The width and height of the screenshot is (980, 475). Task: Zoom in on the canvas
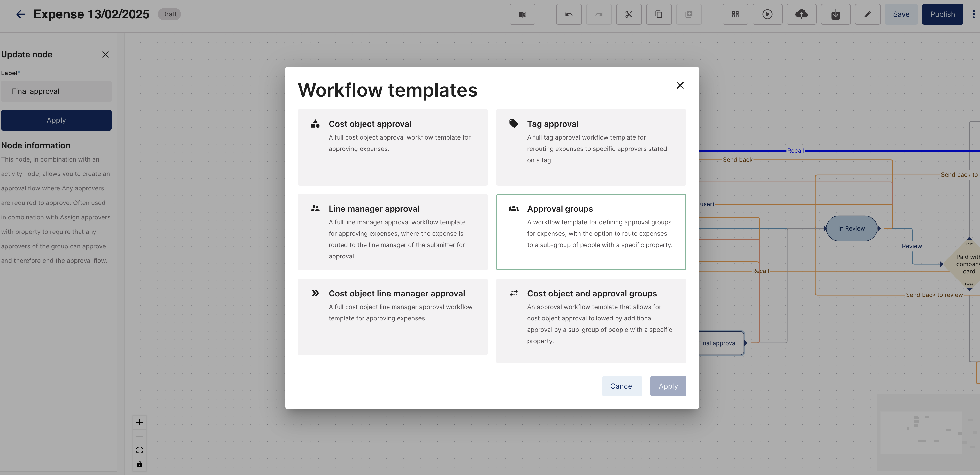(x=140, y=422)
